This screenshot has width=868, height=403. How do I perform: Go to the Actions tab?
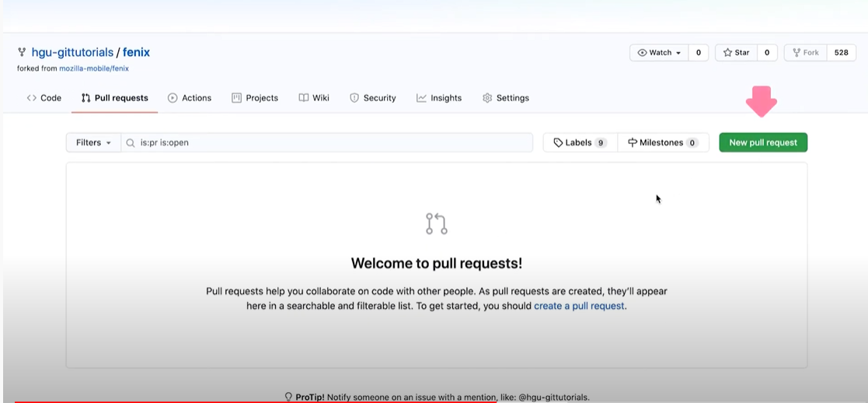[190, 98]
